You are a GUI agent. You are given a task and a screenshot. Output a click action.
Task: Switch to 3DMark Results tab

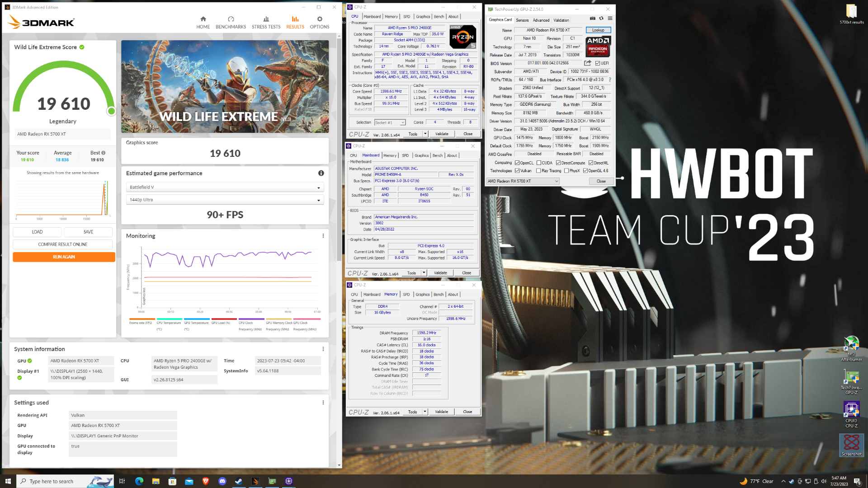295,23
